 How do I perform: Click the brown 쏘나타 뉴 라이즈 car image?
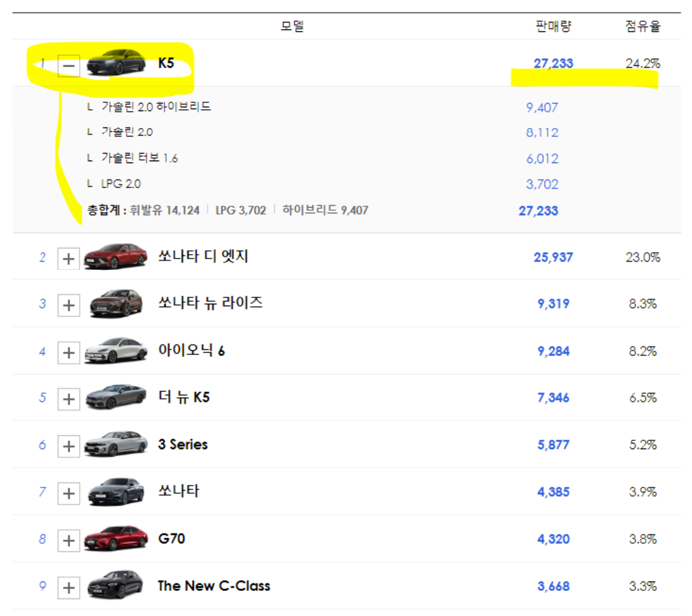click(x=116, y=303)
